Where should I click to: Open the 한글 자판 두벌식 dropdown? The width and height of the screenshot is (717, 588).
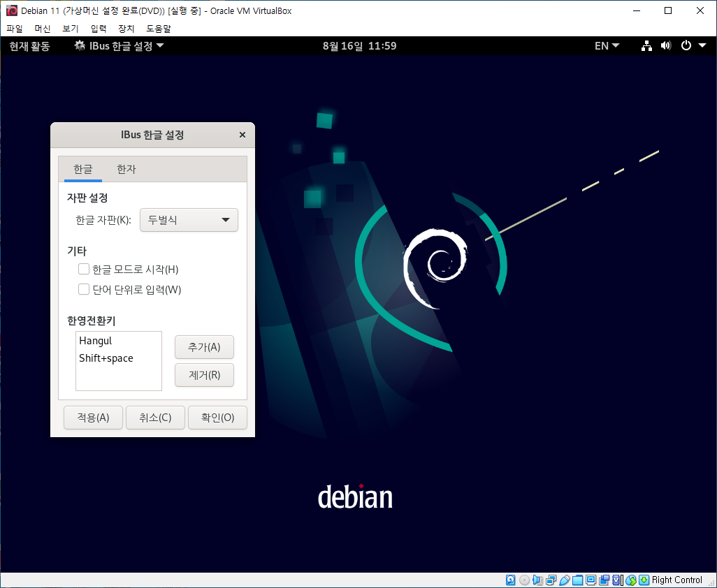click(189, 220)
